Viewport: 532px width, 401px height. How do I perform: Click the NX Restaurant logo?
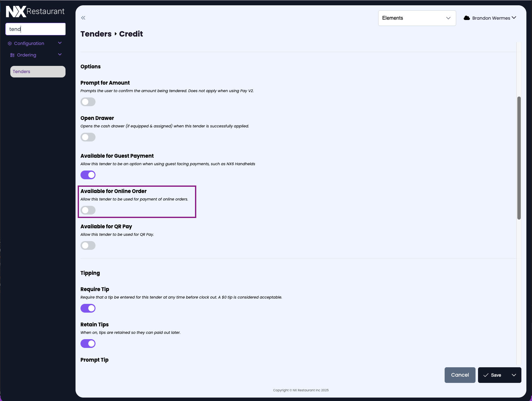click(x=35, y=12)
